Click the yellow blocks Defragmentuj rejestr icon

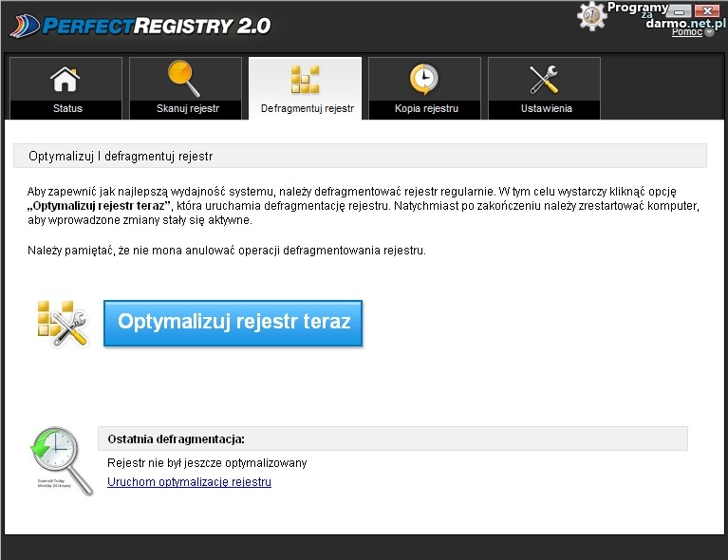(305, 80)
